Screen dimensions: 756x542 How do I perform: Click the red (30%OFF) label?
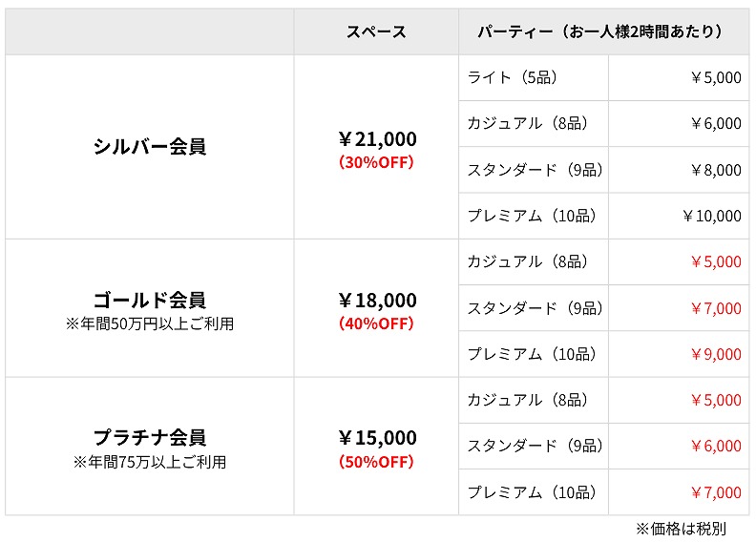click(x=376, y=162)
